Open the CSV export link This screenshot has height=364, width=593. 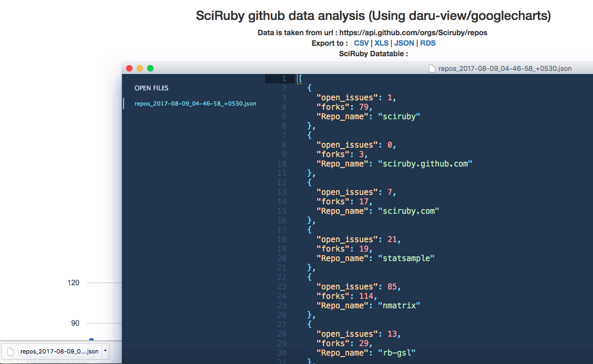(361, 43)
